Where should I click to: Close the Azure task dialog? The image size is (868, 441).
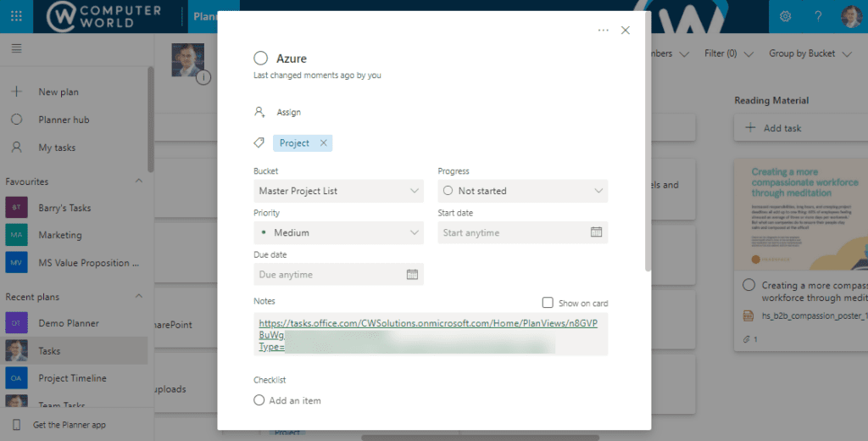626,30
